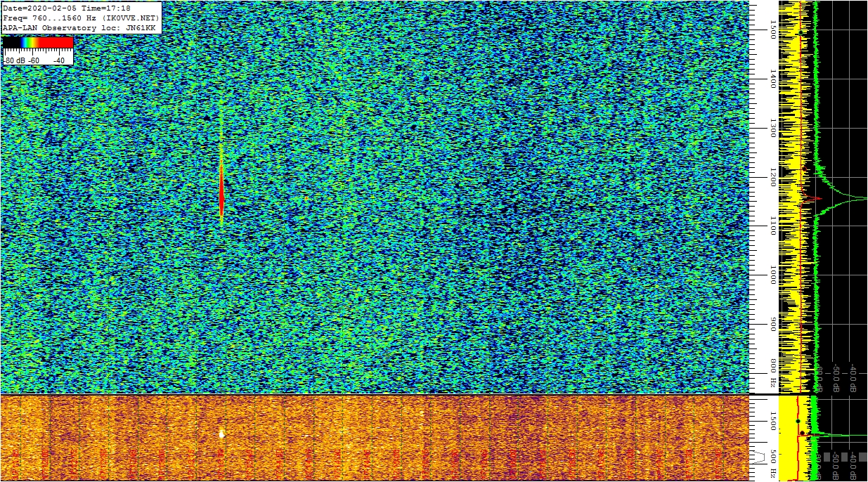This screenshot has width=868, height=482.
Task: Click the green dot marker in the lower spectrum panel
Action: [798, 421]
